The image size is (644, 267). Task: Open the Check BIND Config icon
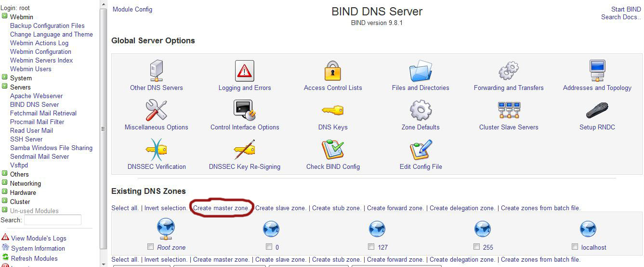point(333,150)
